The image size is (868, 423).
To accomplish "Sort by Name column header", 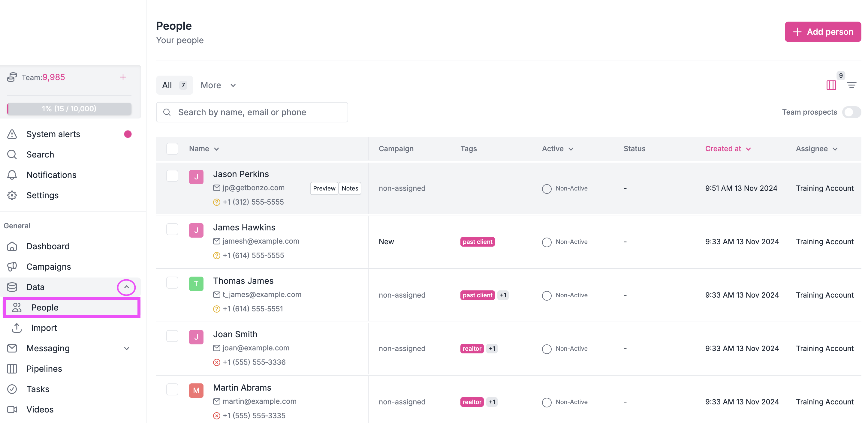I will point(204,149).
